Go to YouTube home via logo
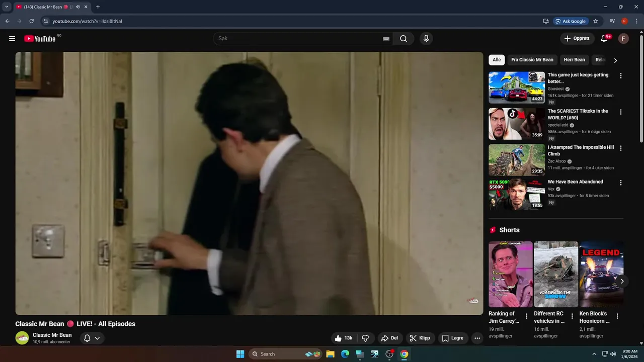 click(40, 39)
